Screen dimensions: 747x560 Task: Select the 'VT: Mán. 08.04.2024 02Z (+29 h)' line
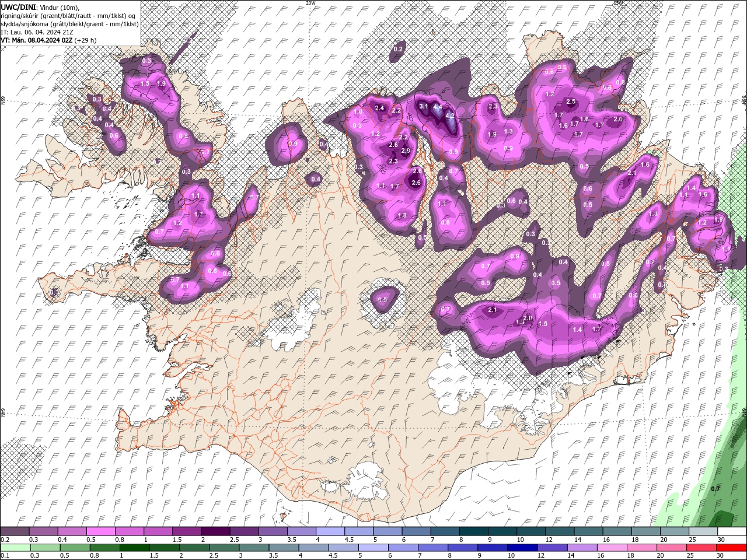tap(48, 40)
